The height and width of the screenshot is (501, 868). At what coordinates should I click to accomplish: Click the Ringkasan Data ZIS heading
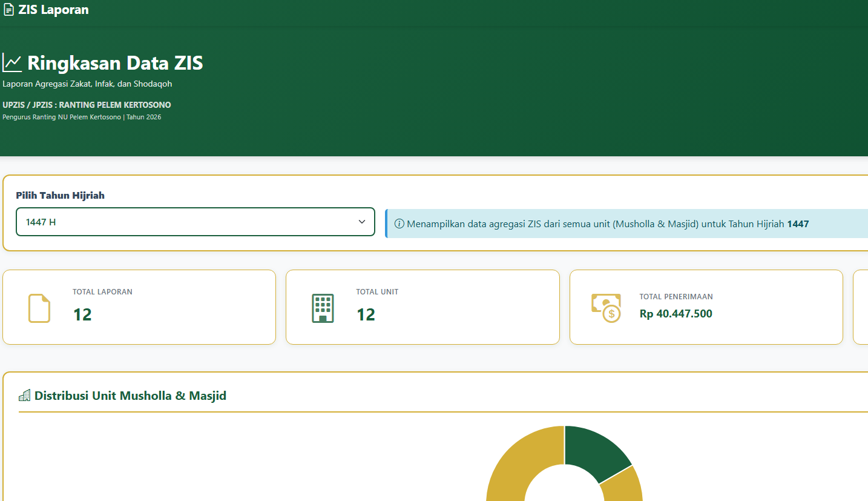click(115, 63)
